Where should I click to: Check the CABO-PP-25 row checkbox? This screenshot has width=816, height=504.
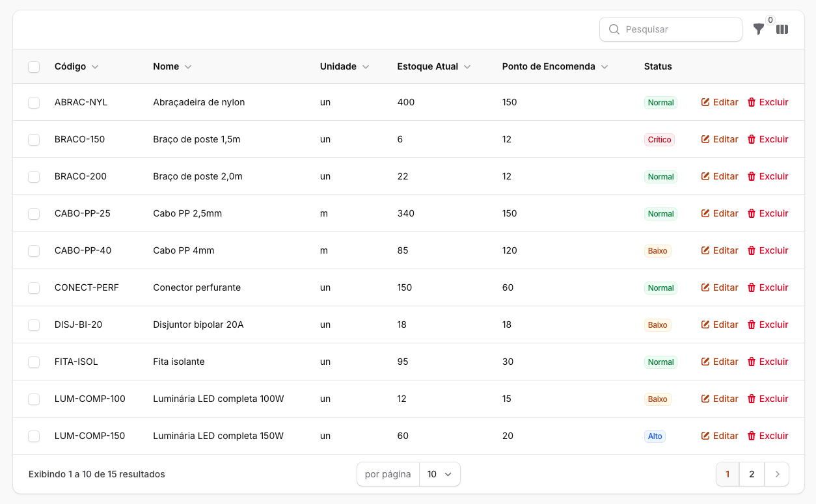(x=34, y=214)
